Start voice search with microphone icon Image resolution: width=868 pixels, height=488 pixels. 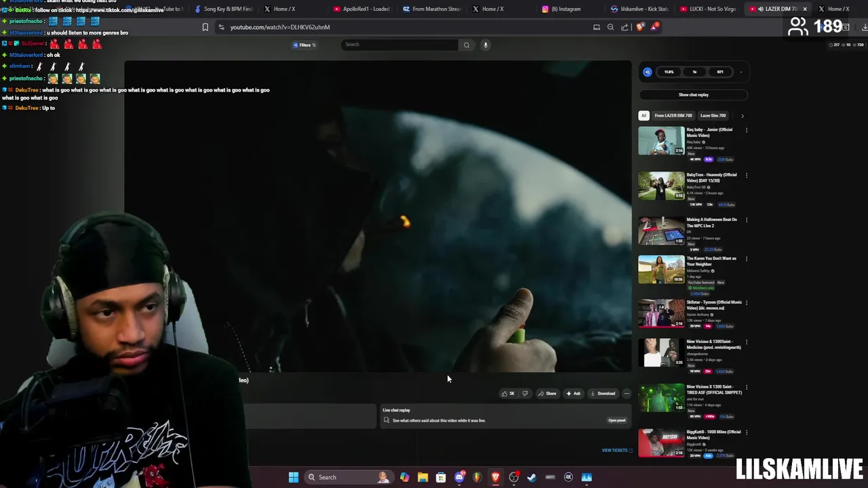[x=486, y=45]
